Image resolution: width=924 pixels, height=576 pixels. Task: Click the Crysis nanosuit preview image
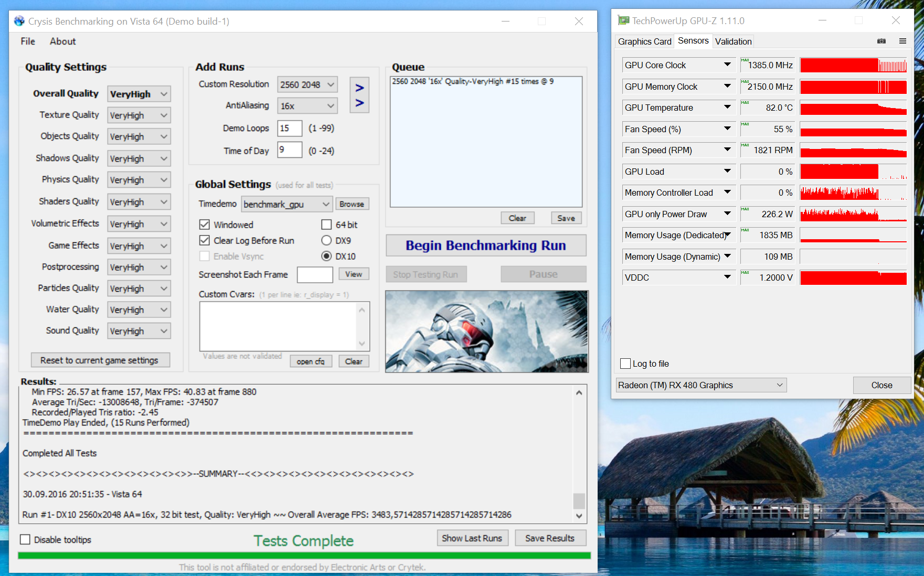point(487,332)
